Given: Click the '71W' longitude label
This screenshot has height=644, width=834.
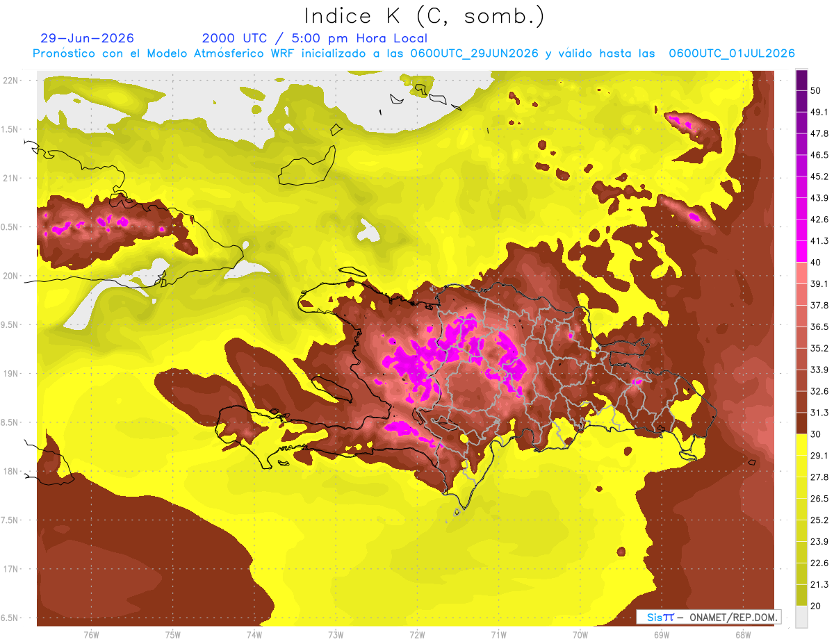Looking at the screenshot, I should (x=498, y=635).
